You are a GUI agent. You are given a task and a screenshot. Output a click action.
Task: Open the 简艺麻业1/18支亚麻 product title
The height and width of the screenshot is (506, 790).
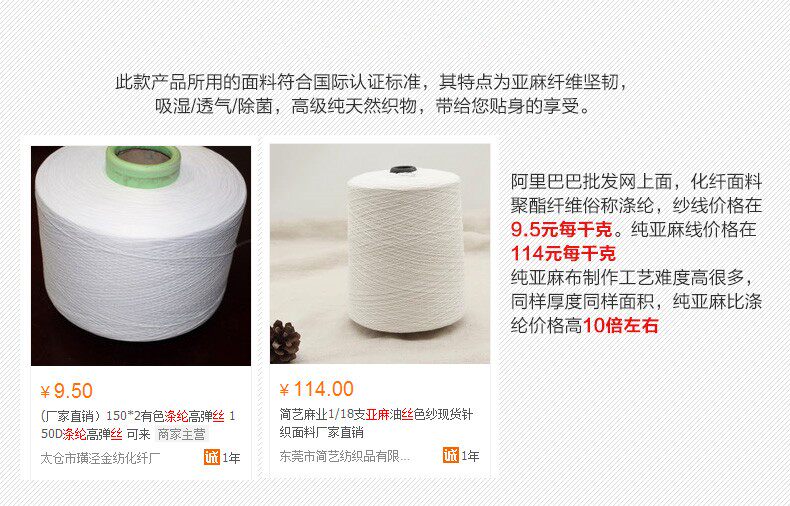pyautogui.click(x=376, y=423)
